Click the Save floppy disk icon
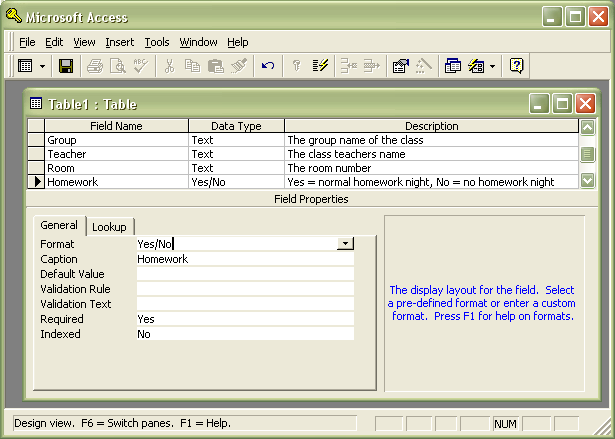This screenshot has height=439, width=615. tap(66, 66)
